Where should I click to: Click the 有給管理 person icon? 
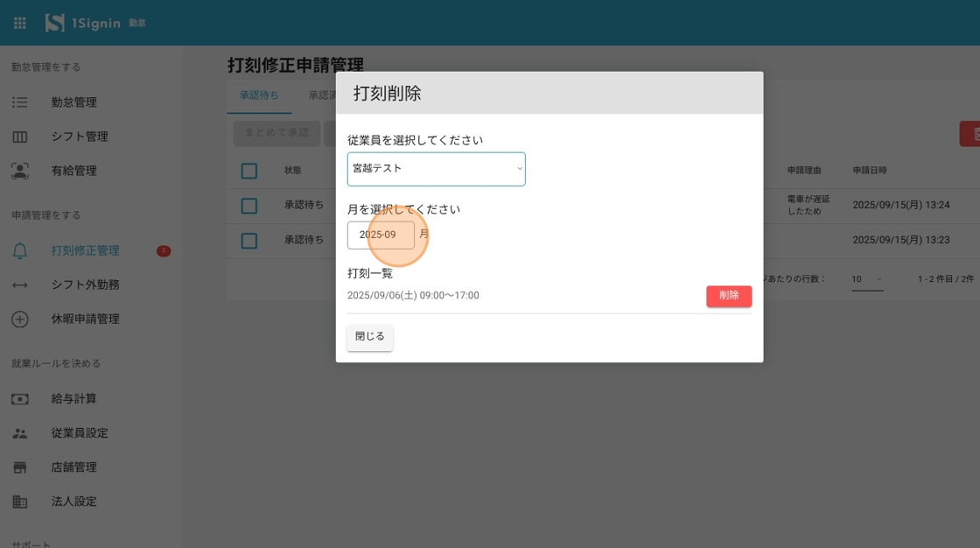pyautogui.click(x=20, y=171)
